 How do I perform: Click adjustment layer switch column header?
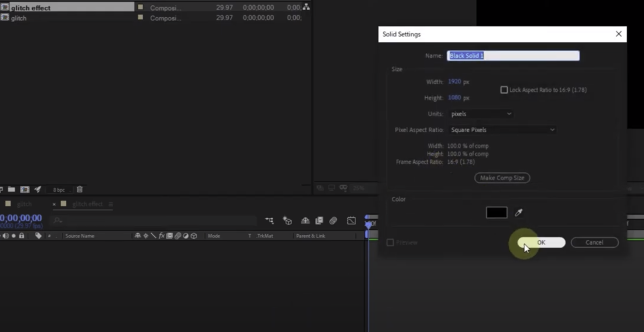click(186, 236)
